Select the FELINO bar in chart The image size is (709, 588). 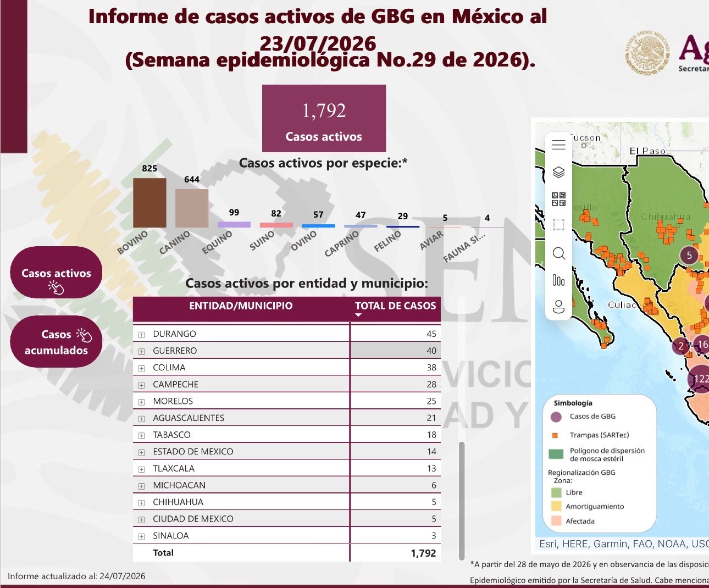[x=403, y=226]
